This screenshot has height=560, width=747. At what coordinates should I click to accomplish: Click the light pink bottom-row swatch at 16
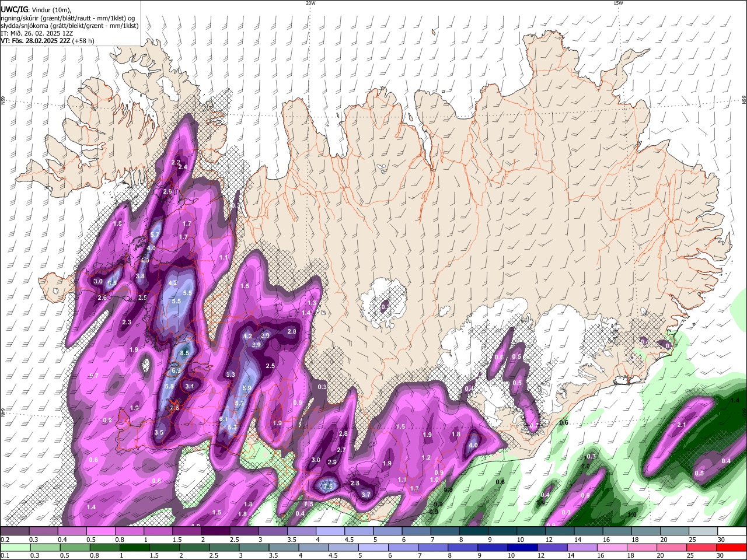coord(613,547)
